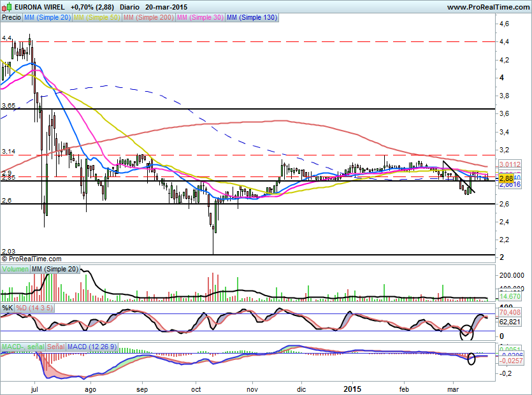The height and width of the screenshot is (395, 532).
Task: Click the 3,65 horizontal level label
Action: [8, 106]
